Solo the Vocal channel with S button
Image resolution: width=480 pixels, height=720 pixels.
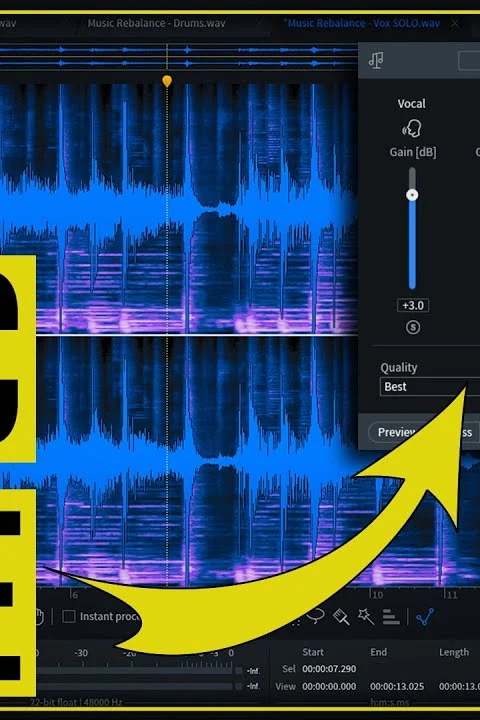click(x=413, y=327)
